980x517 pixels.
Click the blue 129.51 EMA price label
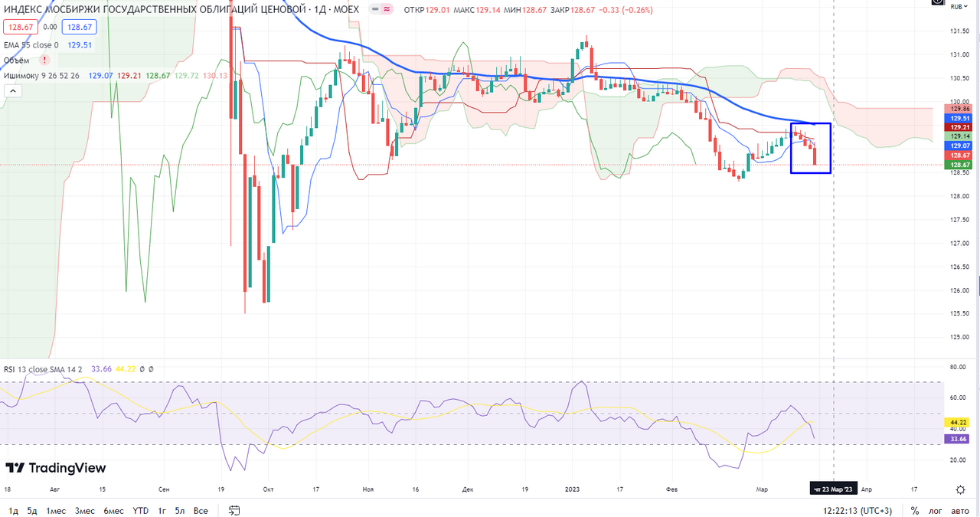pos(959,119)
